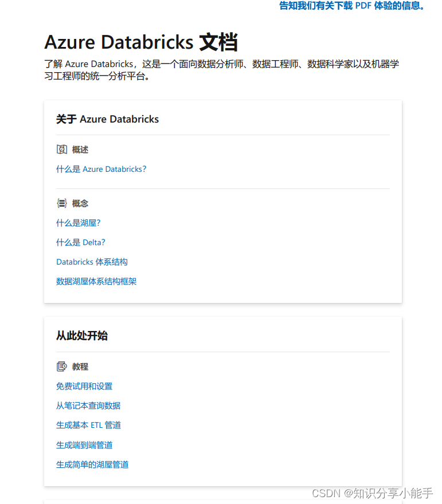Open the 什么是 Delta? link
Viewport: 442px width, 504px height.
click(80, 242)
